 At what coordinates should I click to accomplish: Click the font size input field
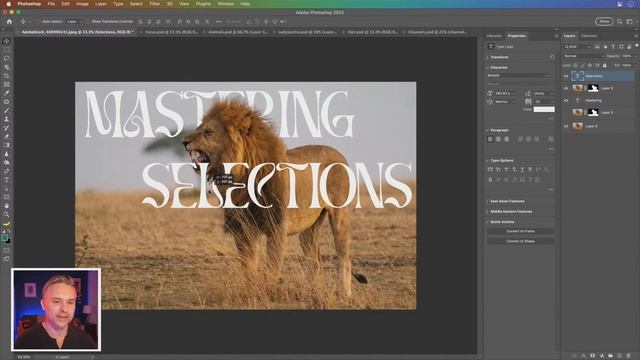click(504, 93)
